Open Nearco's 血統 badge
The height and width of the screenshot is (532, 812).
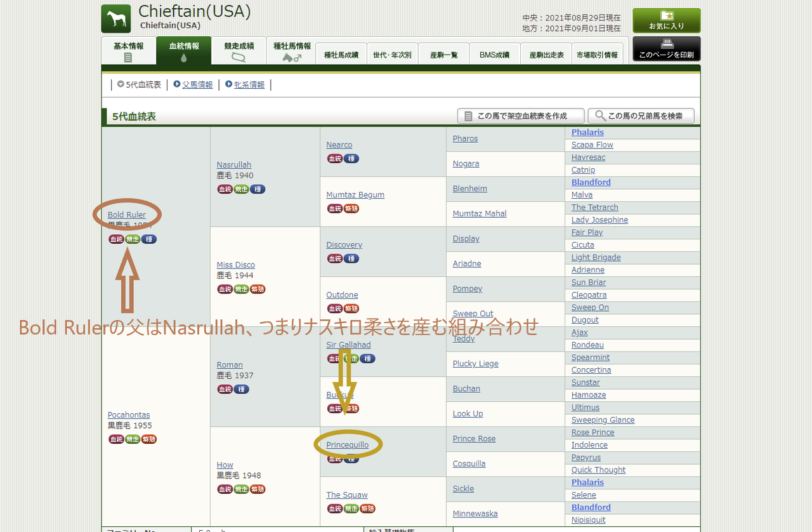(334, 159)
